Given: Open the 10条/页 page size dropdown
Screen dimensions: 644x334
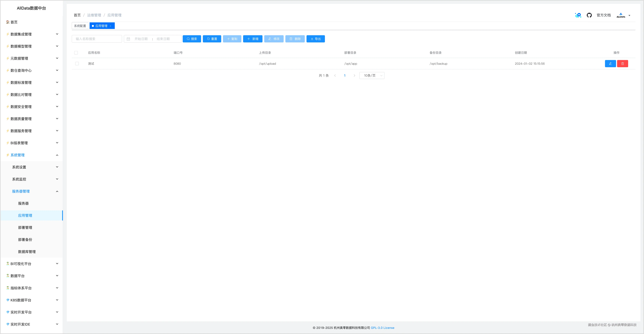Looking at the screenshot, I should 372,76.
